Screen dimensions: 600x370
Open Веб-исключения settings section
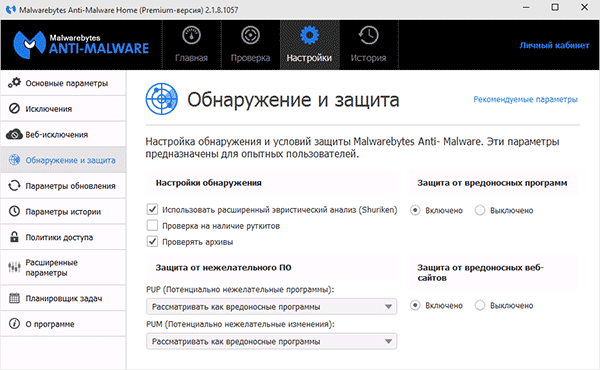(x=63, y=134)
